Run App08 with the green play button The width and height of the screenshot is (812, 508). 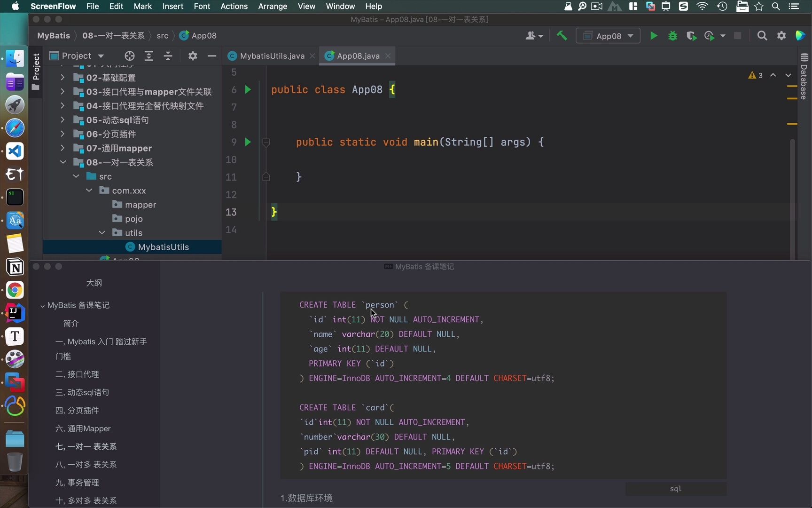[x=653, y=36]
